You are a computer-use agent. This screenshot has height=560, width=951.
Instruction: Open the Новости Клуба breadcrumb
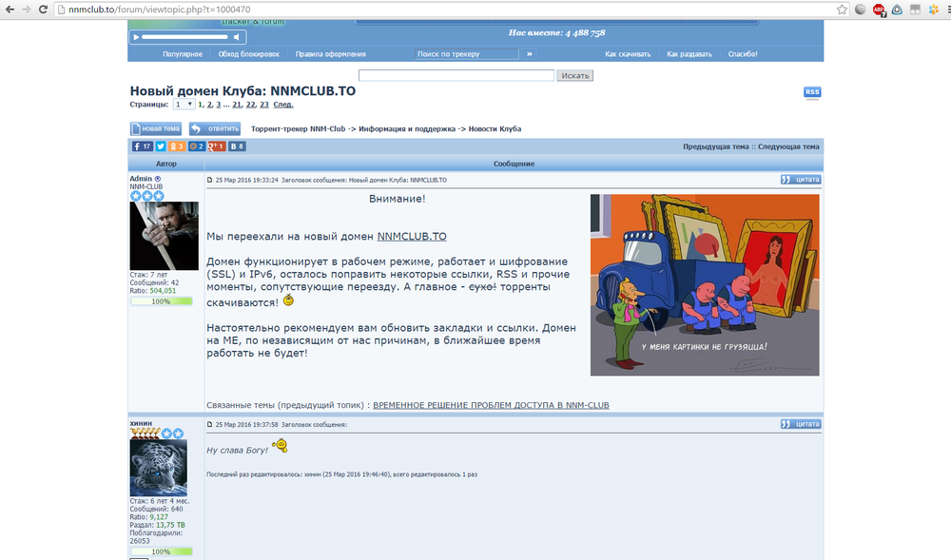click(x=495, y=128)
